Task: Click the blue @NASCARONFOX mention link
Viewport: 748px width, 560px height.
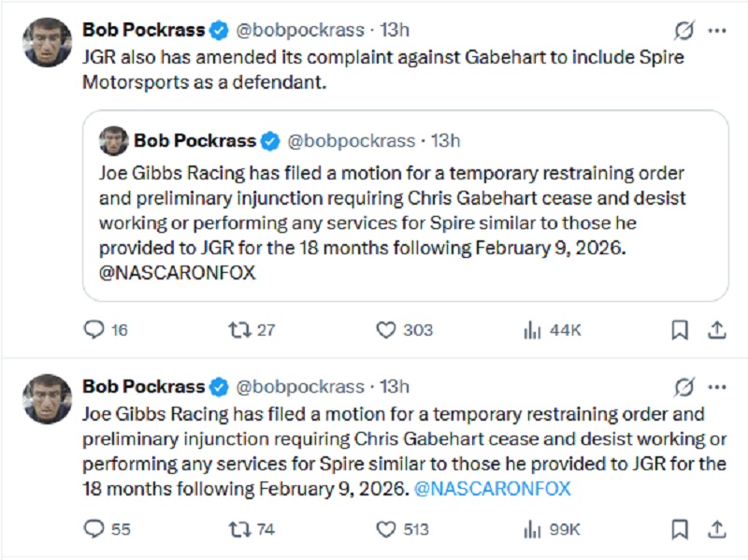Action: tap(492, 488)
